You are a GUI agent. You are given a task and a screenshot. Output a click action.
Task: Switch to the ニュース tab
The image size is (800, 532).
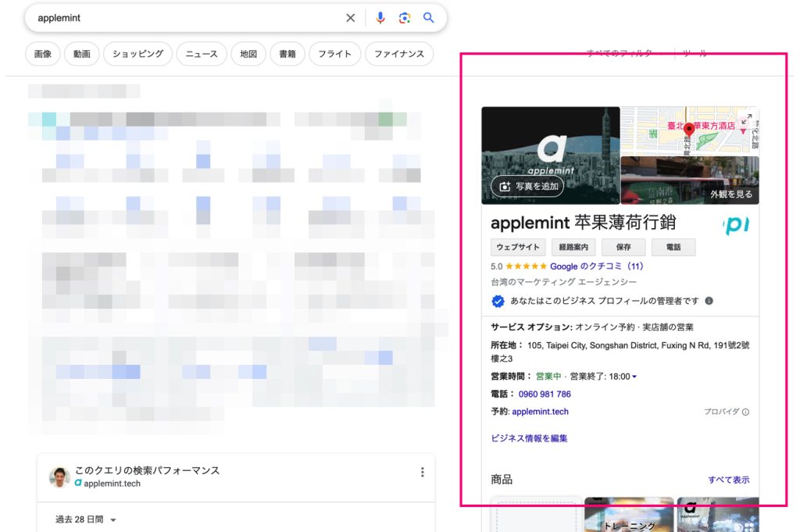tap(202, 54)
